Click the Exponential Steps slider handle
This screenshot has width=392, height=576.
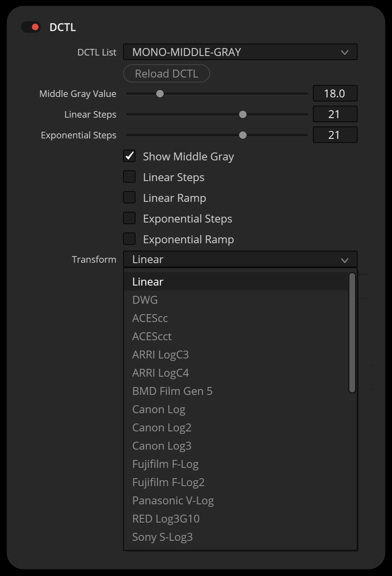click(x=243, y=135)
